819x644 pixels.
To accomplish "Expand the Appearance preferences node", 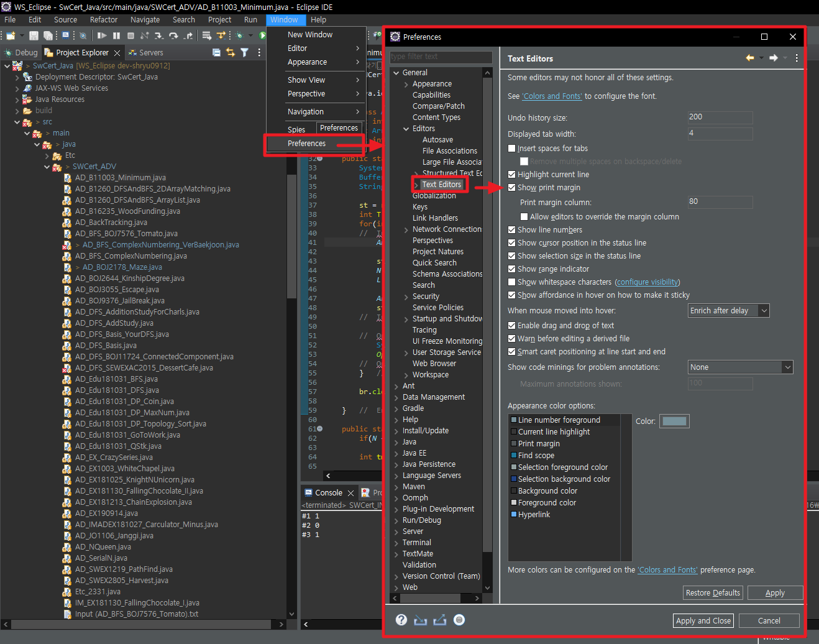I will point(406,84).
